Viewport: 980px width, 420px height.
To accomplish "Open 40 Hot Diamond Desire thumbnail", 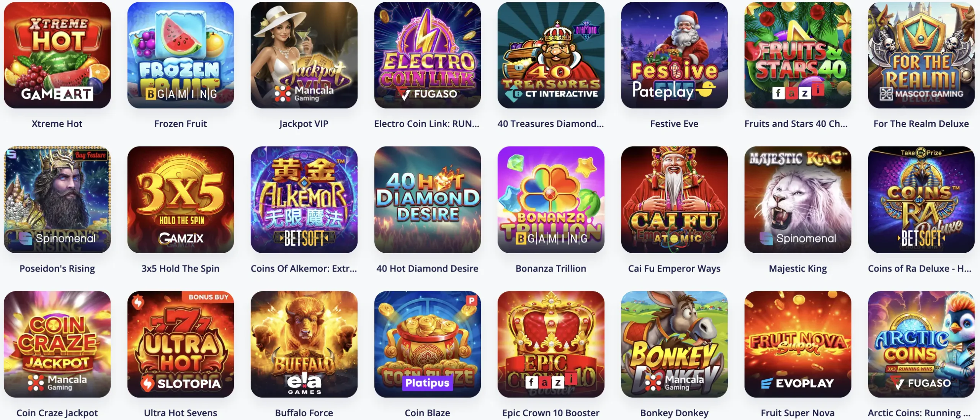I will click(x=428, y=200).
